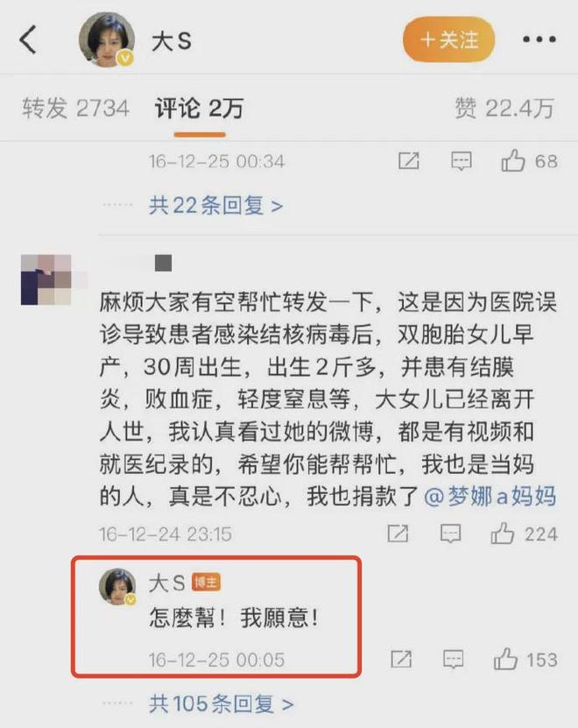The height and width of the screenshot is (728, 578).
Task: Open 大S profile avatar in header
Action: click(107, 40)
